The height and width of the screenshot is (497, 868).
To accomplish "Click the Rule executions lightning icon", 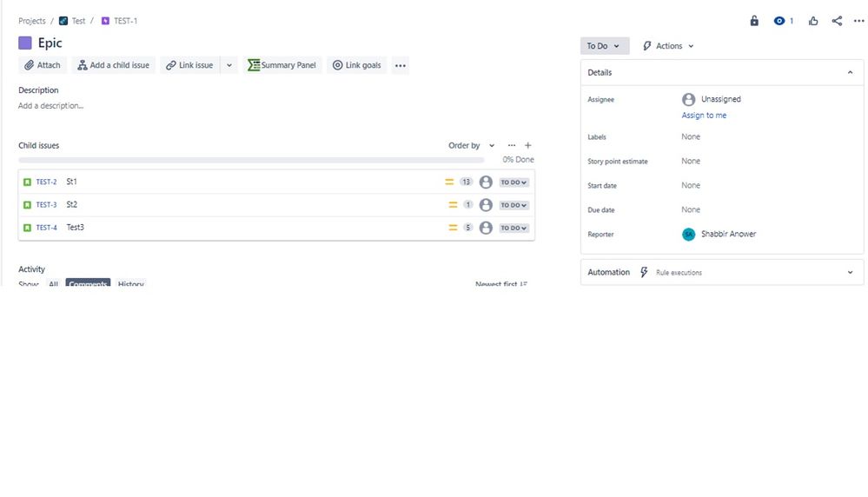I will (x=644, y=272).
